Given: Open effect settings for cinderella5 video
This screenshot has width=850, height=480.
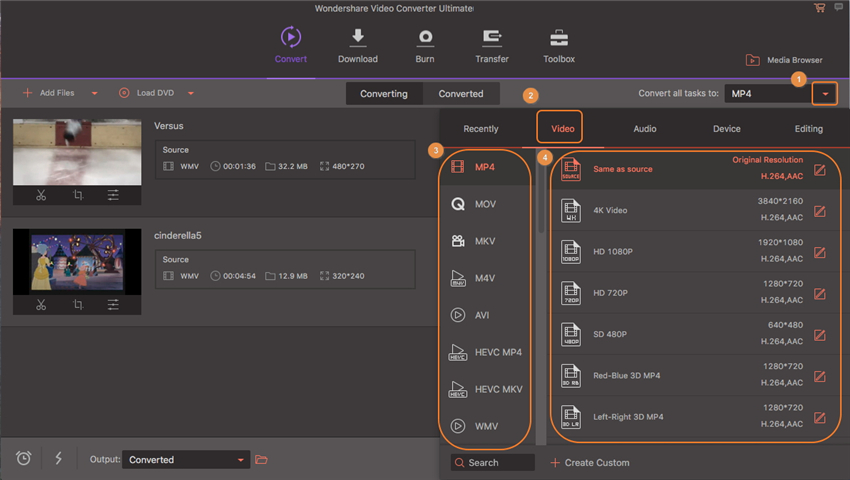Looking at the screenshot, I should click(x=113, y=305).
